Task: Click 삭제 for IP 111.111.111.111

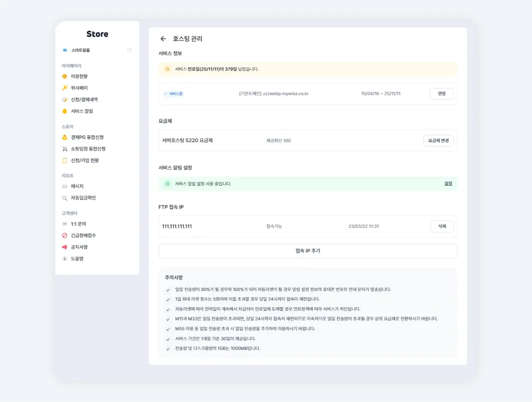Action: [x=442, y=226]
